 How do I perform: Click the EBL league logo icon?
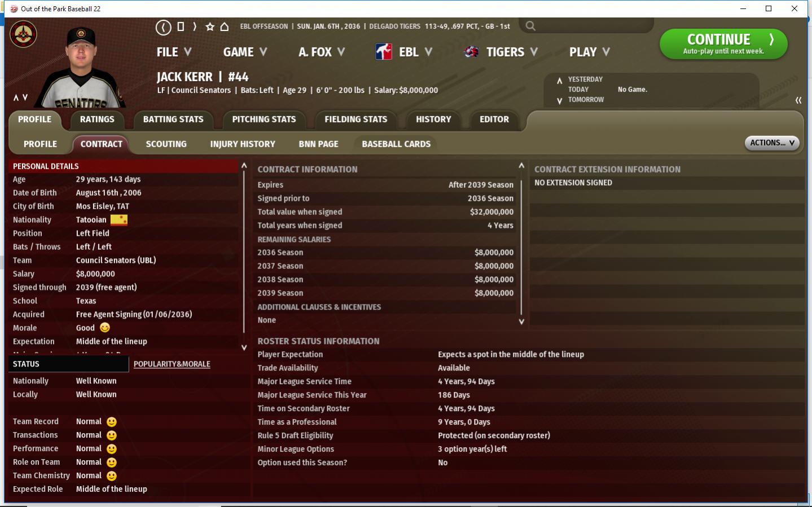tap(384, 52)
